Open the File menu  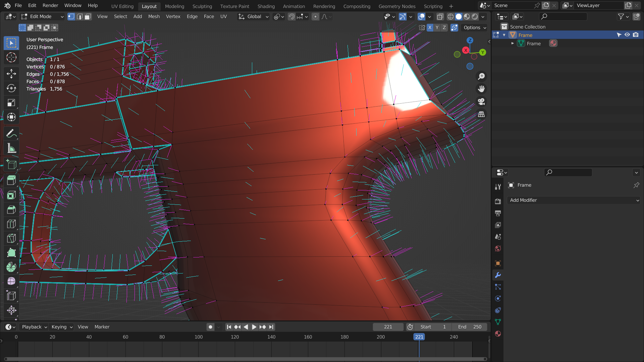click(18, 5)
